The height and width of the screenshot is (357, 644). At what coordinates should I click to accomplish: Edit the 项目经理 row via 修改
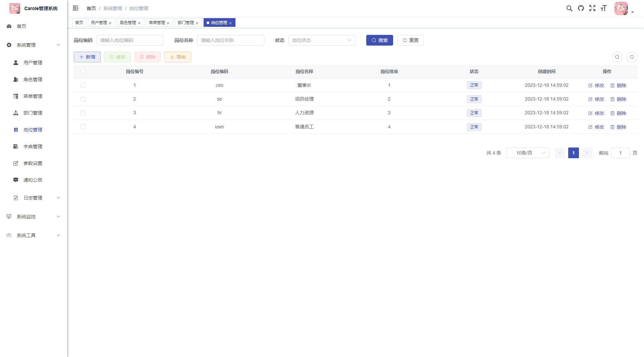(x=596, y=99)
